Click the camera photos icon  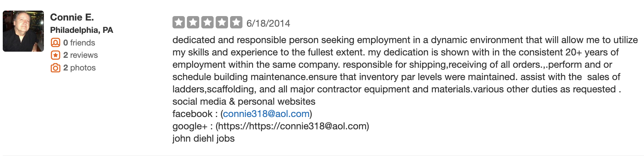[x=56, y=68]
